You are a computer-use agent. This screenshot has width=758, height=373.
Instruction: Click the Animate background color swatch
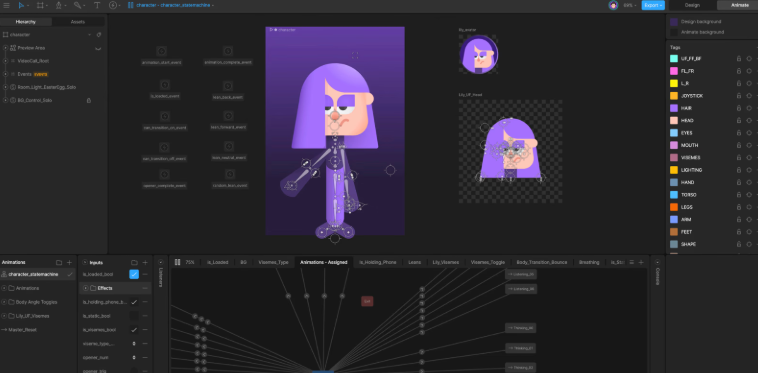[x=673, y=32]
